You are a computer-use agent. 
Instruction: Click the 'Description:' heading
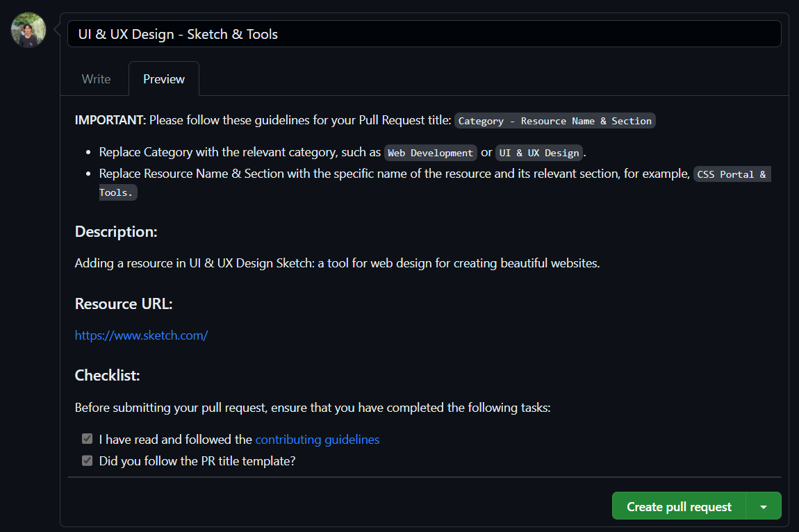click(115, 232)
